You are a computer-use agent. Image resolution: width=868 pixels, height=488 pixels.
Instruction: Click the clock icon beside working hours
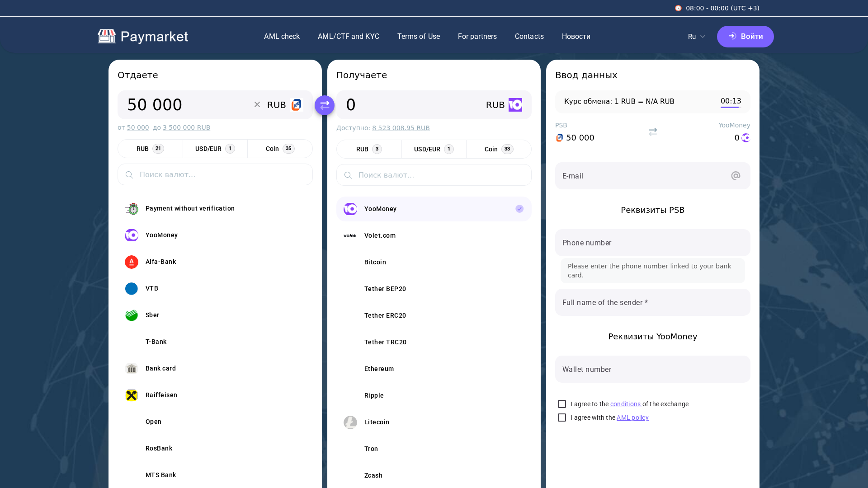pyautogui.click(x=678, y=8)
